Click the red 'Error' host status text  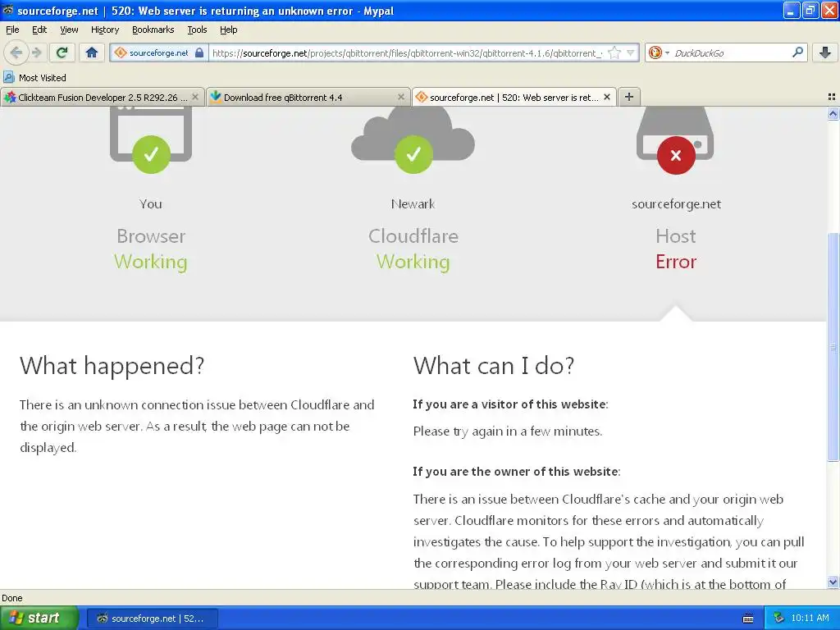tap(676, 262)
